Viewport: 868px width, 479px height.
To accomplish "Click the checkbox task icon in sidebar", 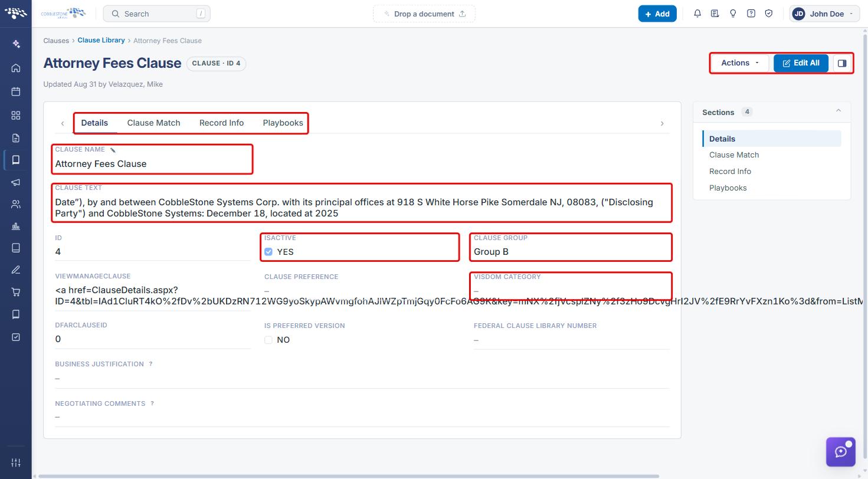I will (x=16, y=337).
